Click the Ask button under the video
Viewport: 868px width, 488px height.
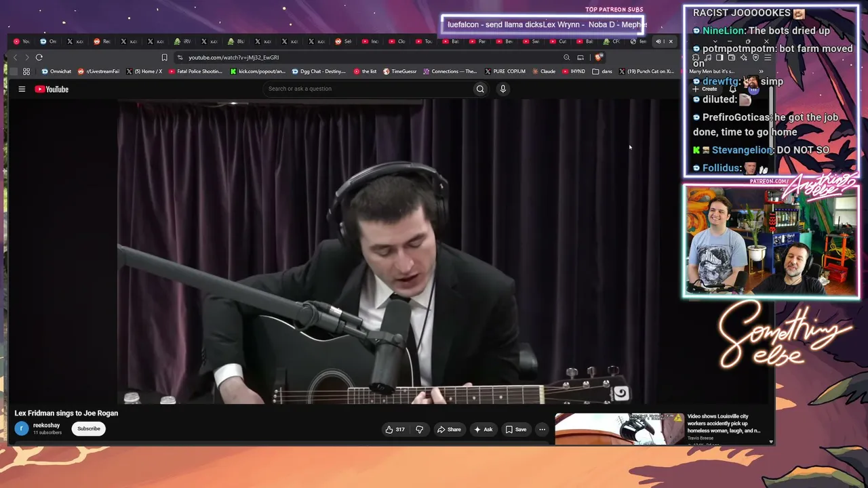(x=484, y=430)
